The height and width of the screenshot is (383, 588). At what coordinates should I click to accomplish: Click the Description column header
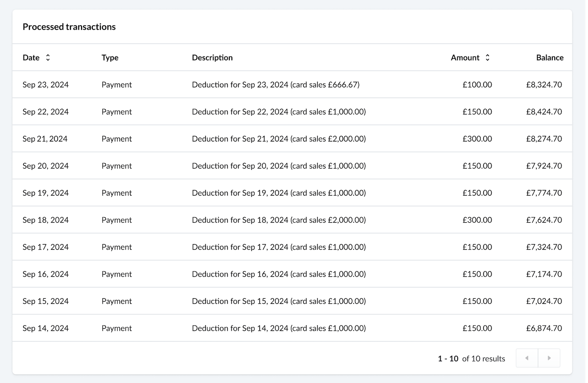[x=212, y=57]
